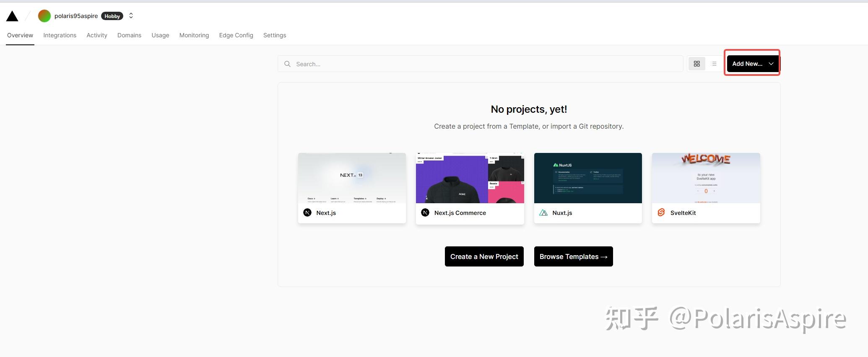Viewport: 868px width, 357px height.
Task: Click the Next.js template name
Action: pyautogui.click(x=326, y=213)
